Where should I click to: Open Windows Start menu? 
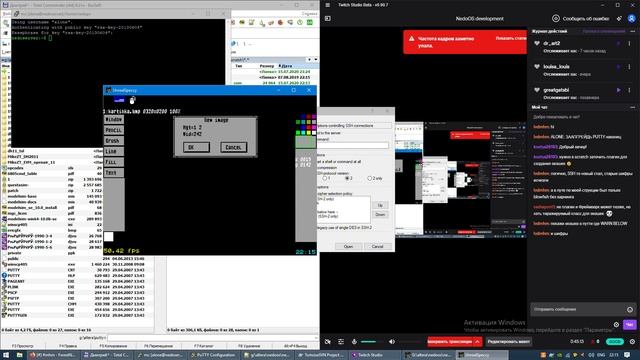[x=6, y=355]
